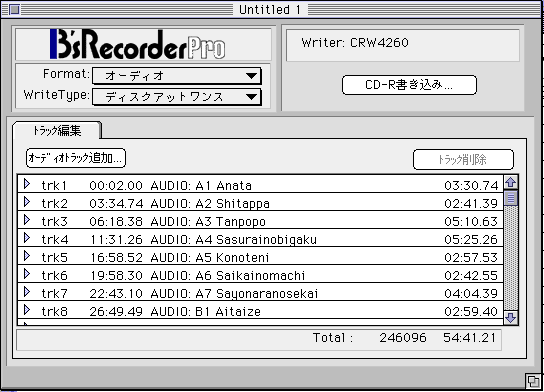Click the オーディオトラック追加 add track button
The image size is (544, 392).
[76, 158]
